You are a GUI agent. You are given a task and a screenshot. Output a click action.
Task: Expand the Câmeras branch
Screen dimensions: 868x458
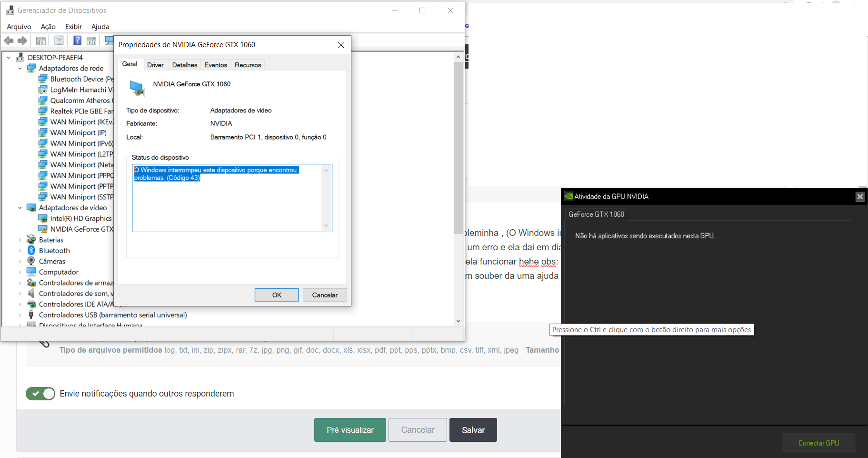[x=20, y=261]
